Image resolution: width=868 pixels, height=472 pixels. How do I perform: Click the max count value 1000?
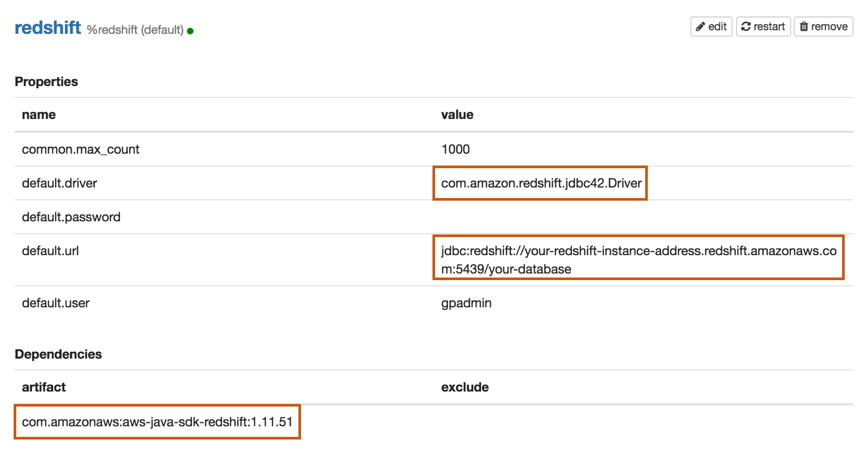pyautogui.click(x=455, y=149)
